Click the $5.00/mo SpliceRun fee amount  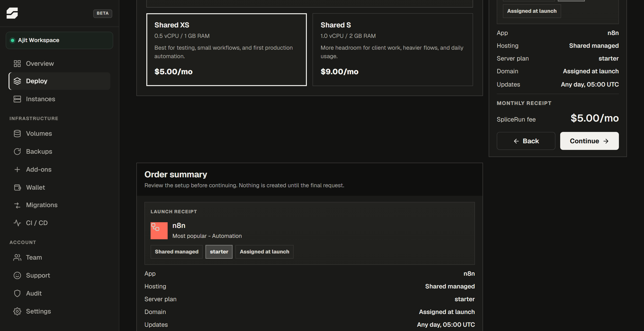(x=595, y=118)
